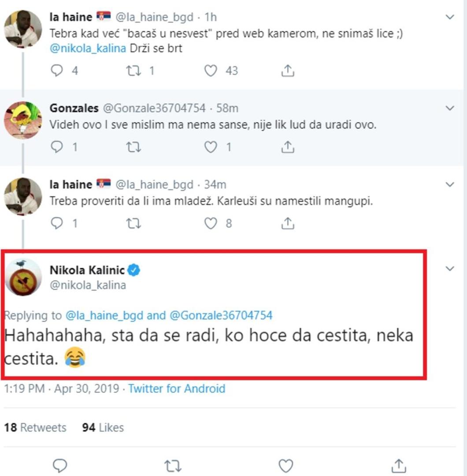This screenshot has height=476, width=467.
Task: Open the chevron menu on Nikola Kalinic's tweet
Action: tap(450, 268)
